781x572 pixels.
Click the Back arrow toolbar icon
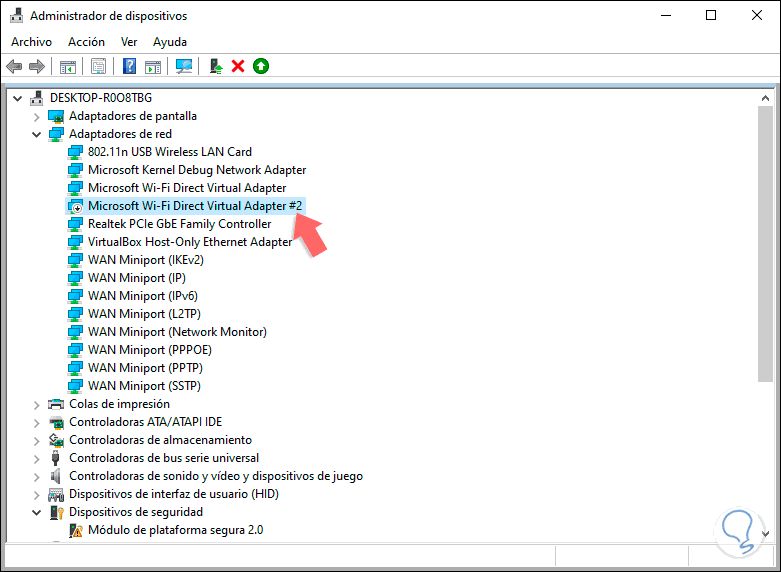14,66
